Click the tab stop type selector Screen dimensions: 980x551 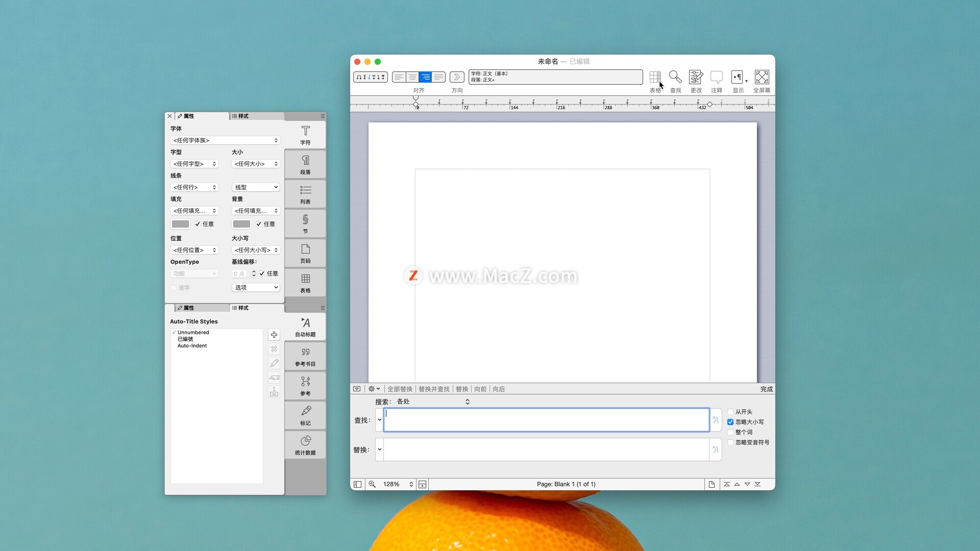pos(371,77)
